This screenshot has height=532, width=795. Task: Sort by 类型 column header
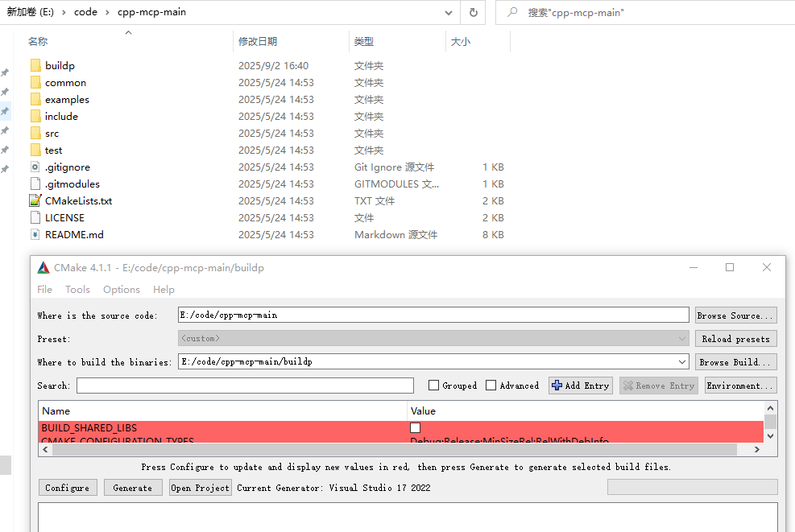[398, 42]
